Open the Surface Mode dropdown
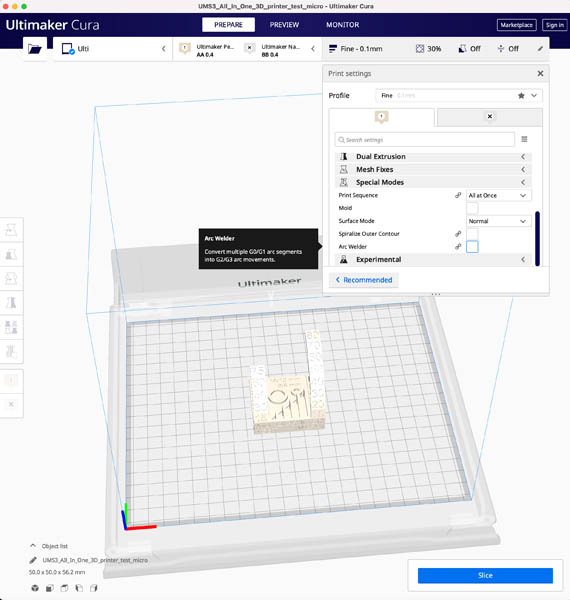The image size is (570, 600). (x=498, y=221)
